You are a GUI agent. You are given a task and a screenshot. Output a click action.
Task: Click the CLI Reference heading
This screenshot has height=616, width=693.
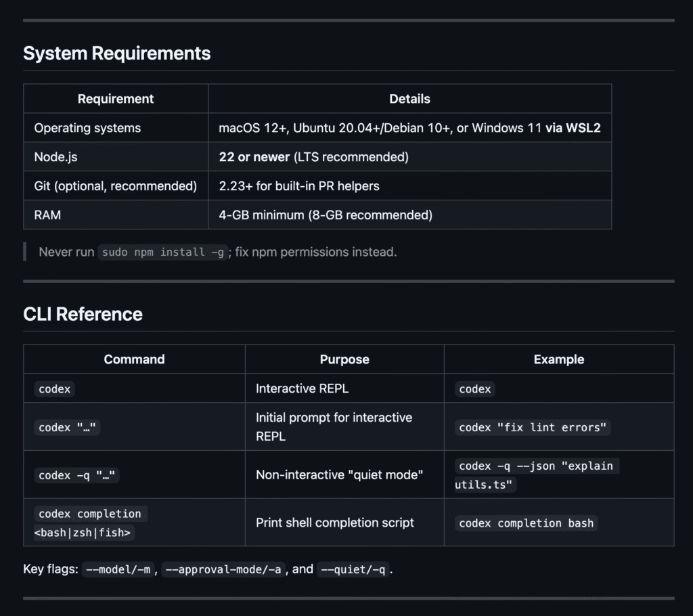[x=83, y=314]
